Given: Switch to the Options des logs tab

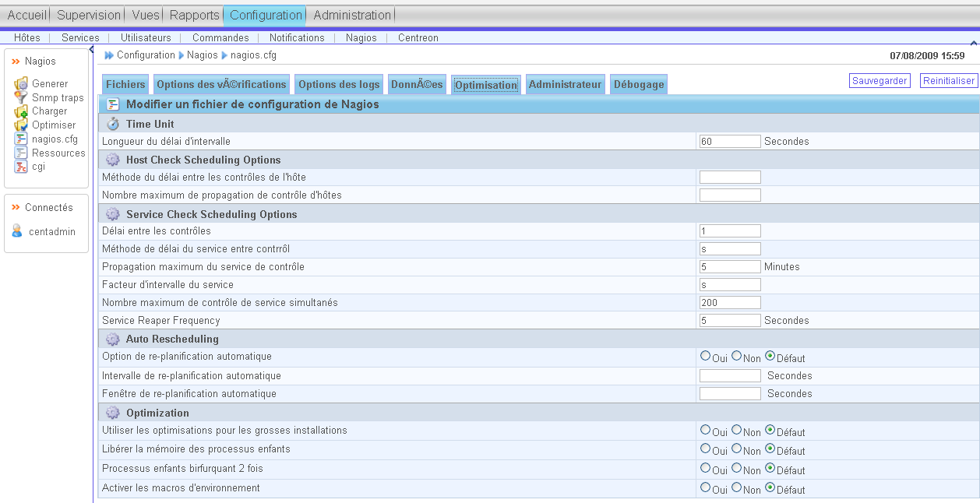Looking at the screenshot, I should (339, 84).
